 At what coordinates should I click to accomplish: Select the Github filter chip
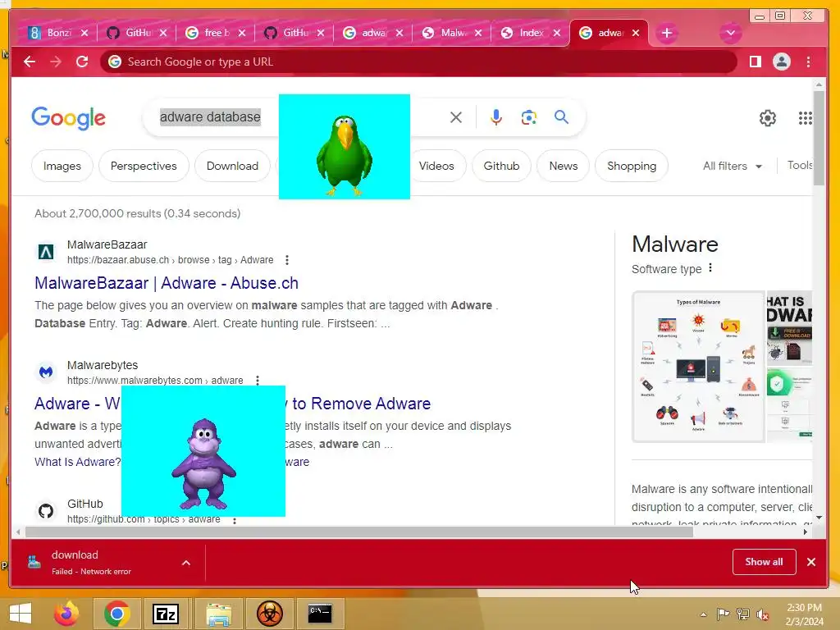(x=501, y=166)
